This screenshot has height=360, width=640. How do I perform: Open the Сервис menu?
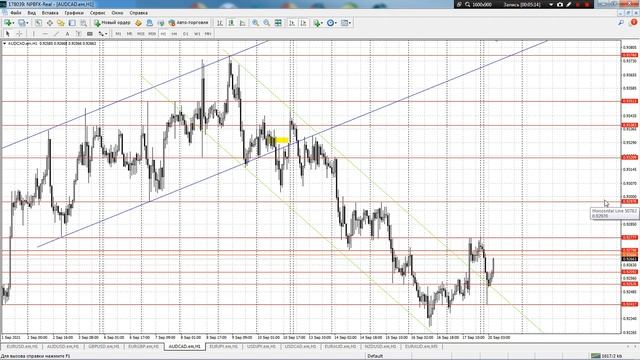click(x=98, y=13)
